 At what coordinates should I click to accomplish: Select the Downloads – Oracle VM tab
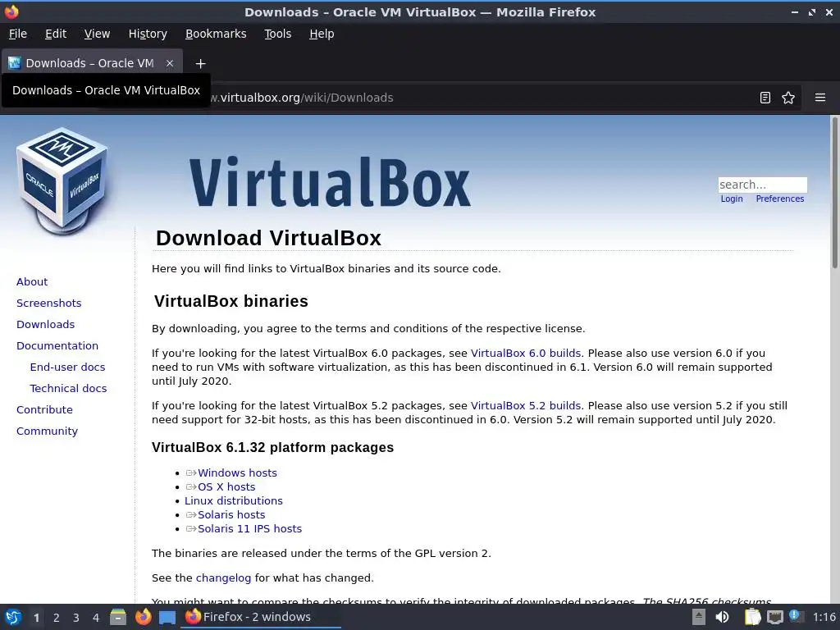(x=91, y=63)
